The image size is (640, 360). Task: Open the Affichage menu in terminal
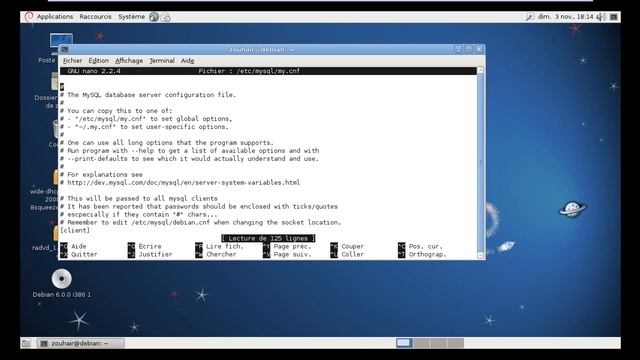[x=129, y=60]
